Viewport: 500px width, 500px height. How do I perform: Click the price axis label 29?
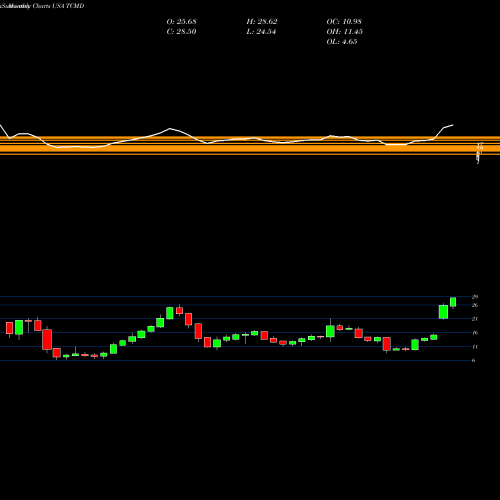pyautogui.click(x=475, y=297)
